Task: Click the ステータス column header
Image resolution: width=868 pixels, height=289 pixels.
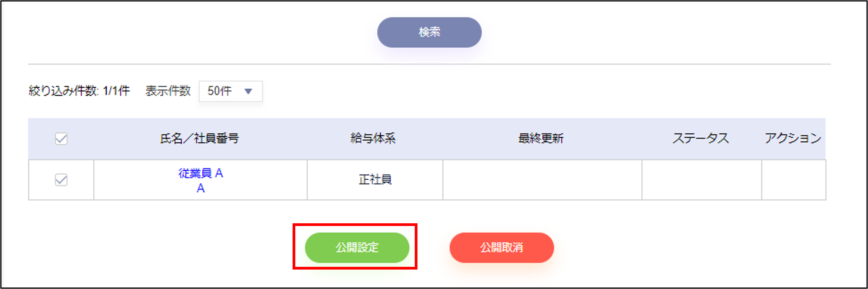Action: [700, 138]
